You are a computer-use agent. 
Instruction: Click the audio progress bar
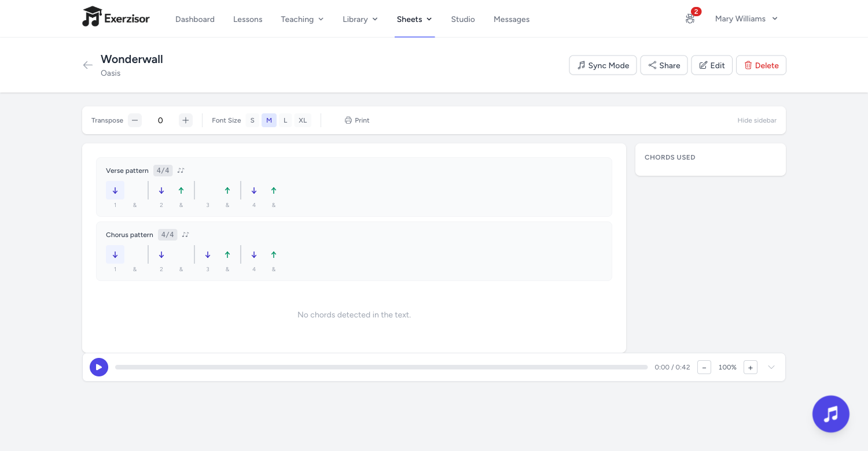381,367
